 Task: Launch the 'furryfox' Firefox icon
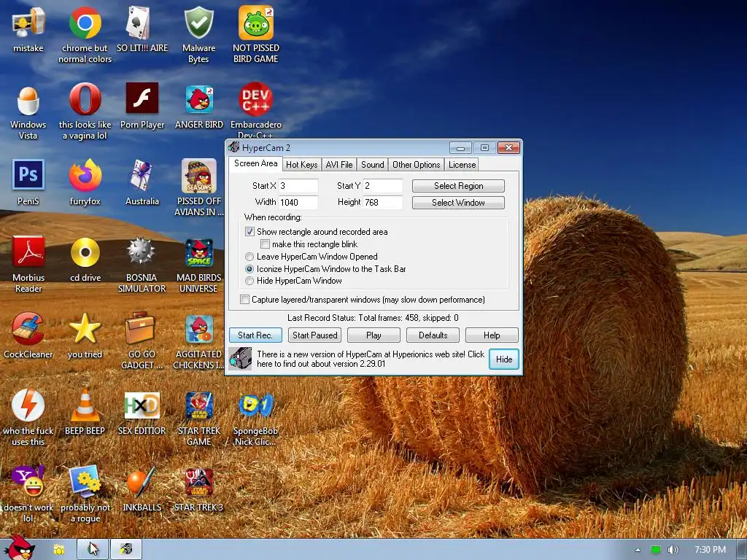[x=85, y=175]
